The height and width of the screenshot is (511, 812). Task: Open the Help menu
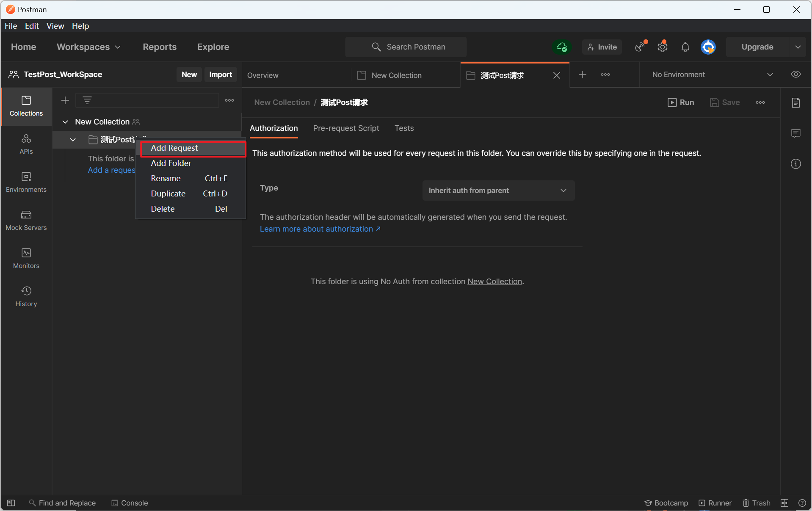click(x=80, y=26)
